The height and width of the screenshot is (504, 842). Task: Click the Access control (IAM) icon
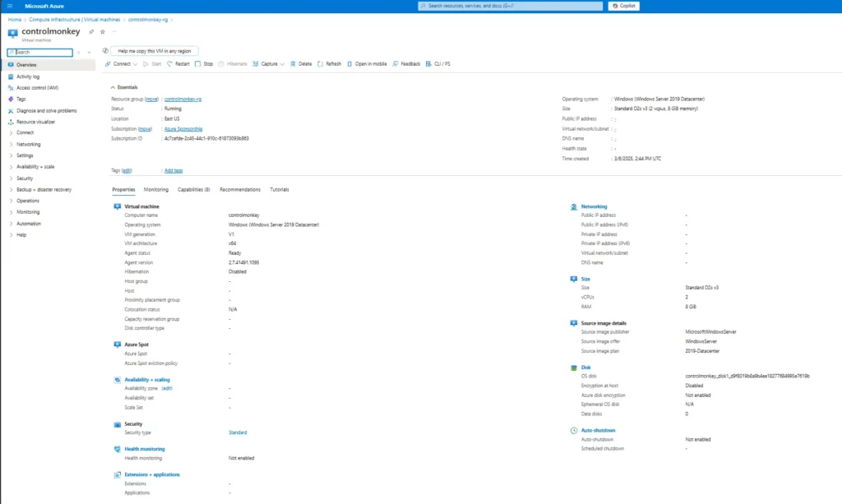(11, 87)
